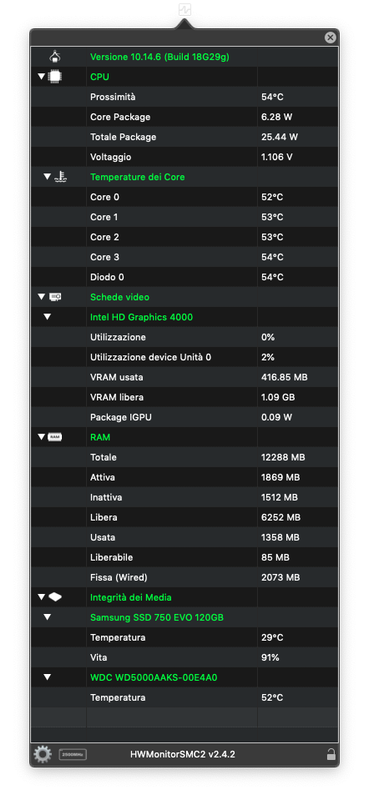Select the Versione 10.14.6 (Build 18G29g) row
Screen dimensions: 369x800
(185, 57)
